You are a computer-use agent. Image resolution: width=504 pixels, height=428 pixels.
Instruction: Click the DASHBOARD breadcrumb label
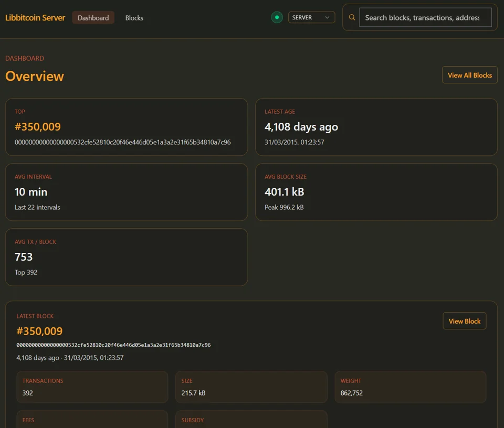point(25,58)
